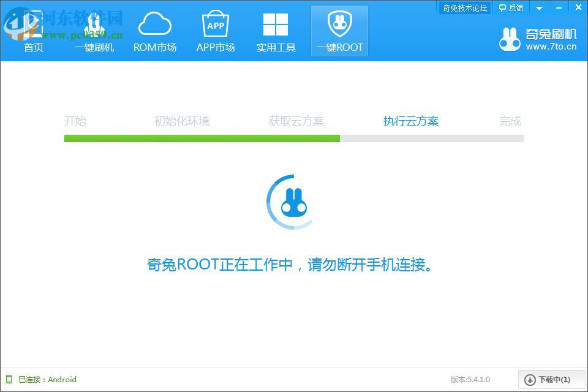Screen dimensions: 588x392
Task: Open the 反馈 feedback menu
Action: (511, 7)
